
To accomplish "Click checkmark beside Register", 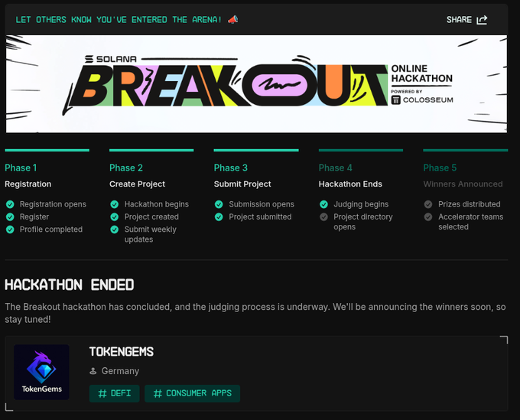I will (10, 217).
